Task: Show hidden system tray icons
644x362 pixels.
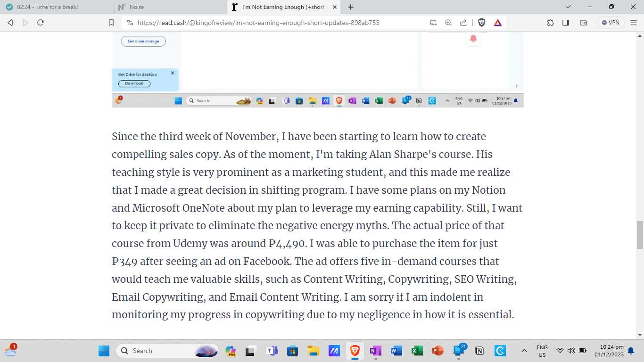Action: [524, 351]
